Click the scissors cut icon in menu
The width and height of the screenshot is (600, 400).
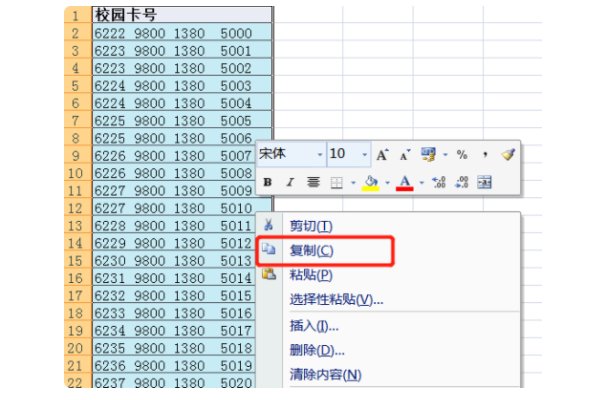269,225
